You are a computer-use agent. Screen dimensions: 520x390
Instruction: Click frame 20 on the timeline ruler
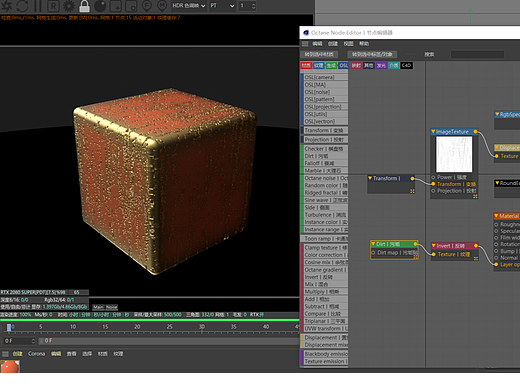[x=137, y=327]
